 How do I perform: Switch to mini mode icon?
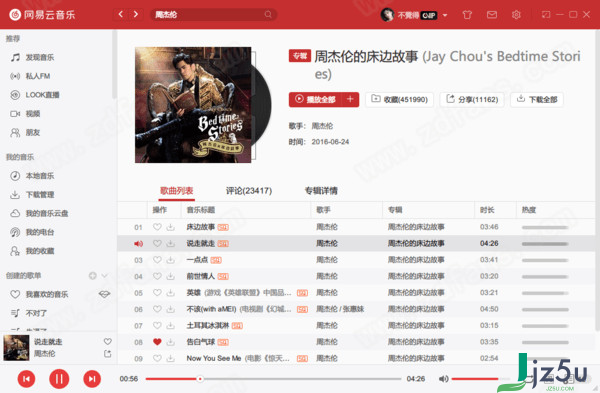[546, 15]
